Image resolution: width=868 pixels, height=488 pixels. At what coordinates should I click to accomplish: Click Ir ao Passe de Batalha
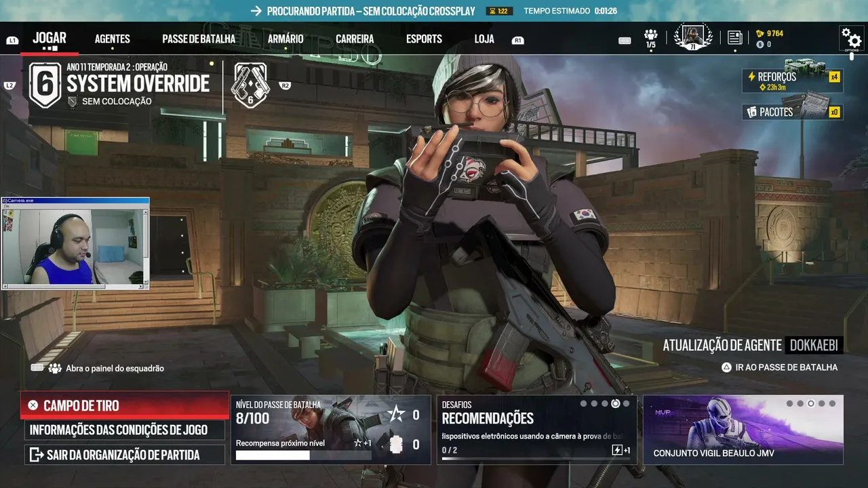coord(787,367)
